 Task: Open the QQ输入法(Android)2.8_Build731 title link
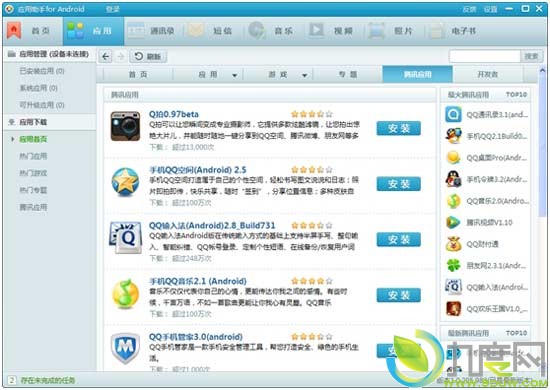tap(212, 225)
